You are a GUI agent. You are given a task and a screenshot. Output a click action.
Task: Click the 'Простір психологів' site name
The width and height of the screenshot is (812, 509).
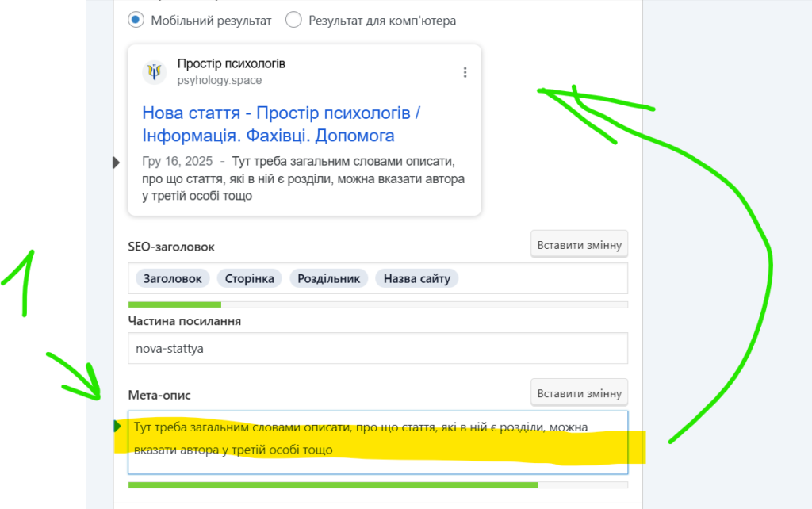point(231,63)
